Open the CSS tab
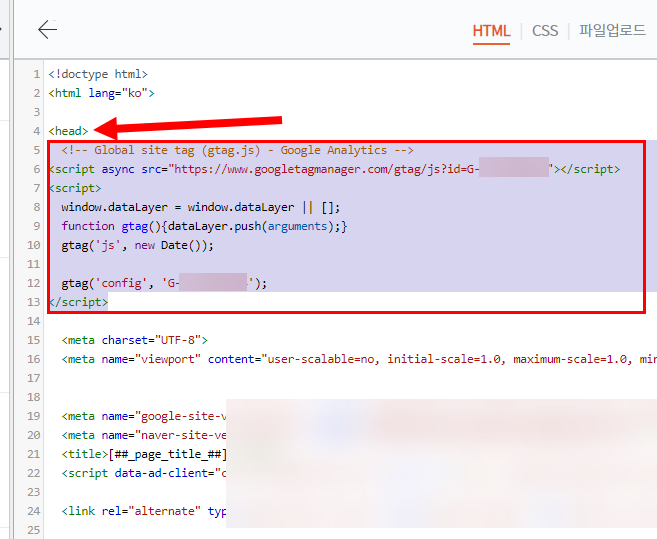 [x=545, y=31]
